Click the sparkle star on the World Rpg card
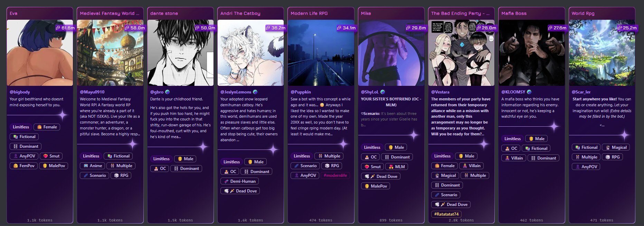 click(624, 135)
